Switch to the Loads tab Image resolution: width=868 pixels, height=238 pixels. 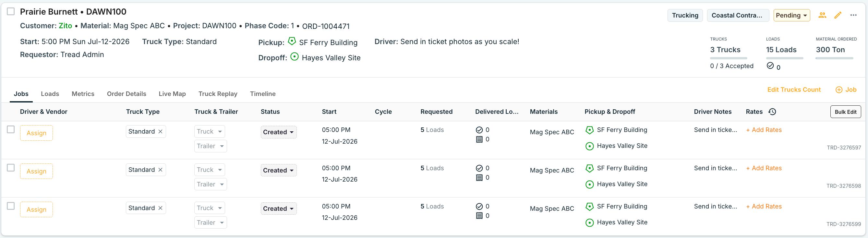click(x=50, y=94)
